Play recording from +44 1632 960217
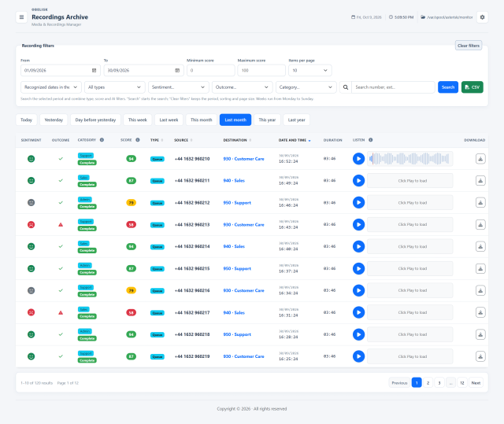The height and width of the screenshot is (424, 504). coord(358,312)
